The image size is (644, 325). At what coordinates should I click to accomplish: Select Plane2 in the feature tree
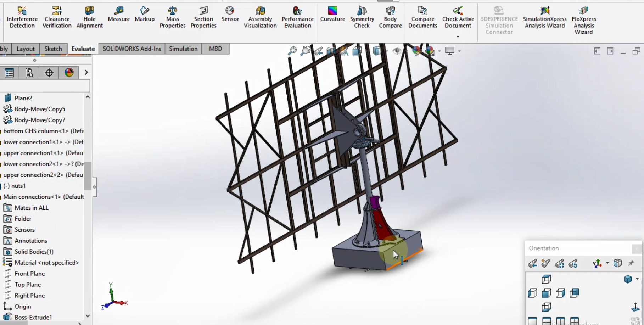pos(23,98)
